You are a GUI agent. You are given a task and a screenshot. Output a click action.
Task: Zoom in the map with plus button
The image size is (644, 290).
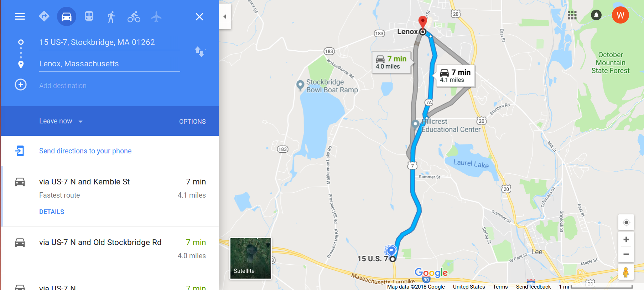click(x=626, y=239)
